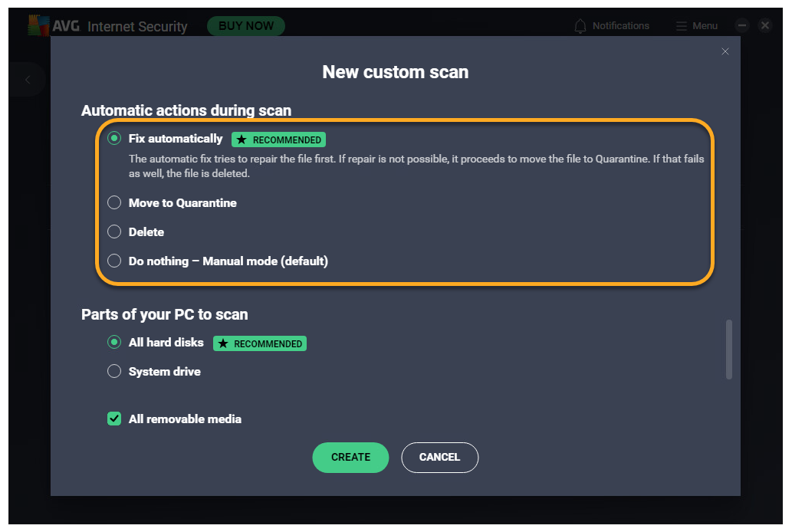Close the AVG Internet Security window
Image resolution: width=792 pixels, height=532 pixels.
point(765,25)
